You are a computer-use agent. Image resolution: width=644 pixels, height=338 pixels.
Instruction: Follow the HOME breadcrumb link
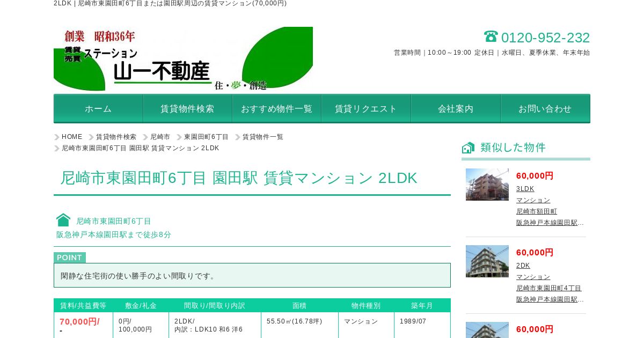[72, 137]
